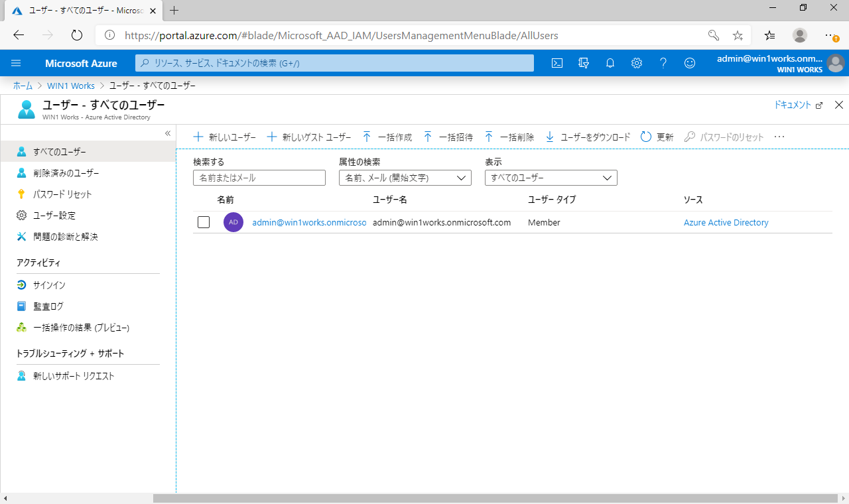The image size is (849, 504).
Task: Click 一括招待 bulk invite
Action: pos(448,137)
